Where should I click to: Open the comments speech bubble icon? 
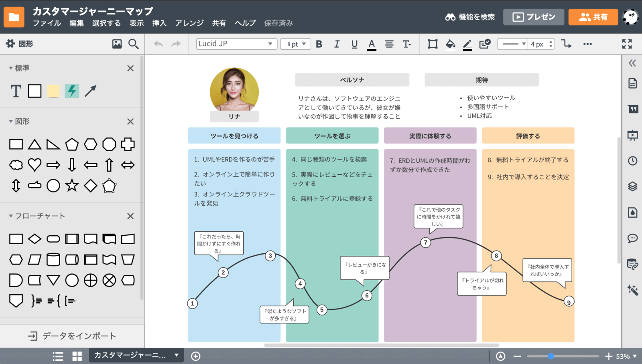pyautogui.click(x=632, y=239)
